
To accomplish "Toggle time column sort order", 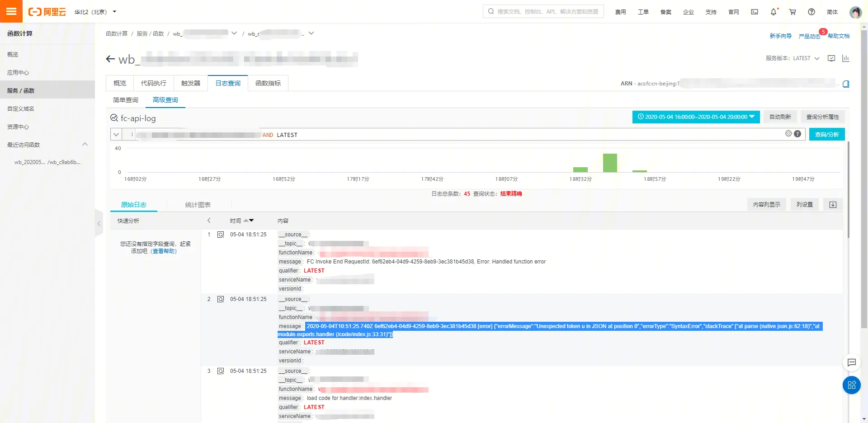I will point(249,221).
